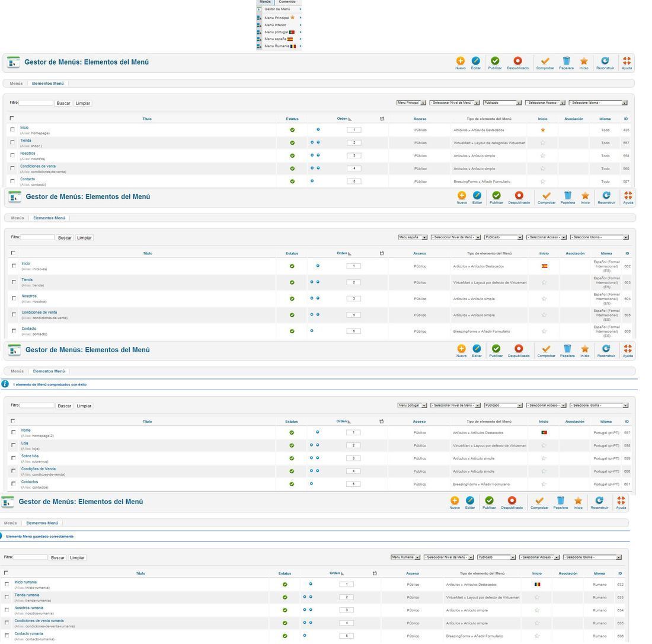Screen dimensions: 652x644
Task: Click Limpiar in the Menu españa filter bar
Action: pyautogui.click(x=84, y=238)
